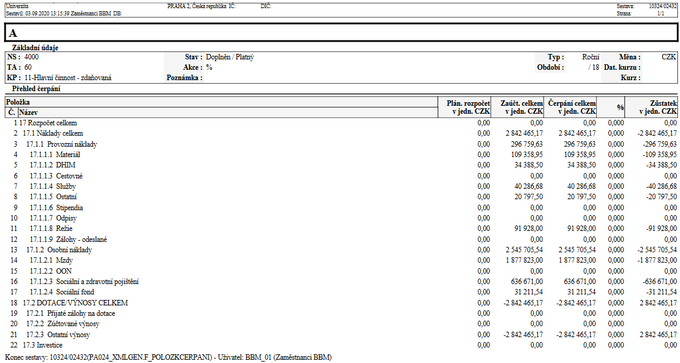This screenshot has height=363, width=680.
Task: Select row '17.1.1.7 Odpisy'
Action: tap(341, 218)
